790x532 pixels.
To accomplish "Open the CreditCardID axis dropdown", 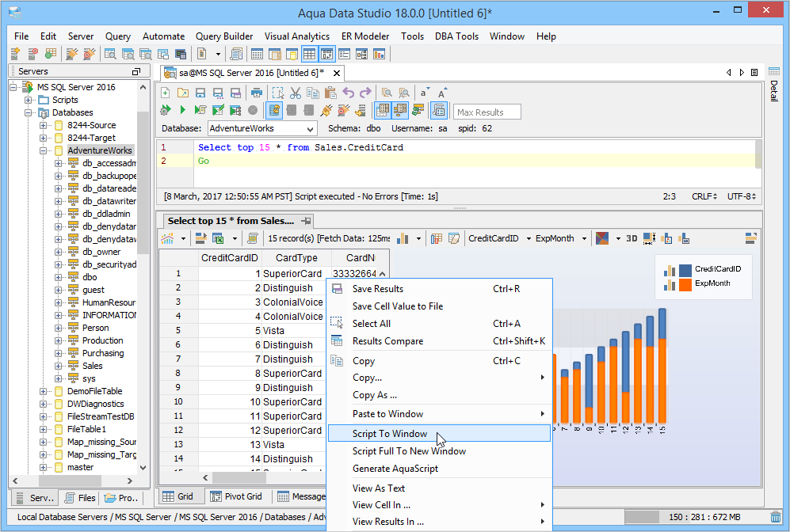I will pos(527,238).
